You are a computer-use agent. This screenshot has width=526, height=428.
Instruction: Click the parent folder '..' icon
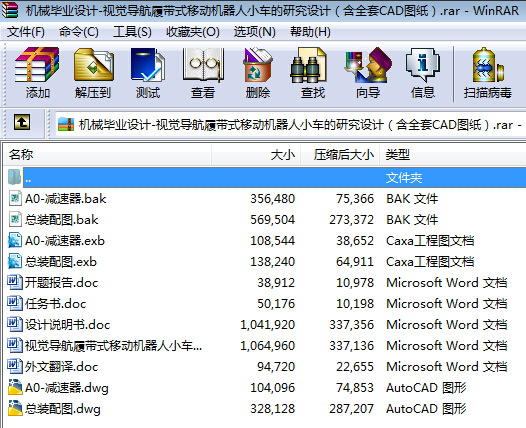coord(14,177)
